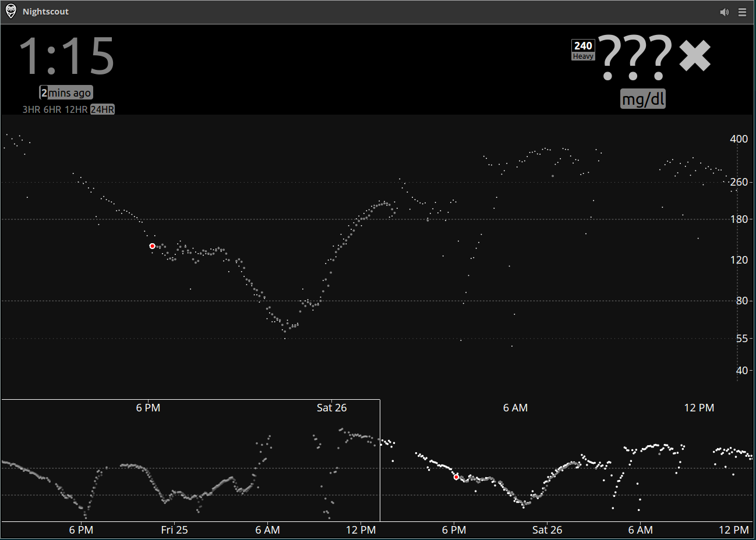Click the 55 y-axis label

click(742, 339)
